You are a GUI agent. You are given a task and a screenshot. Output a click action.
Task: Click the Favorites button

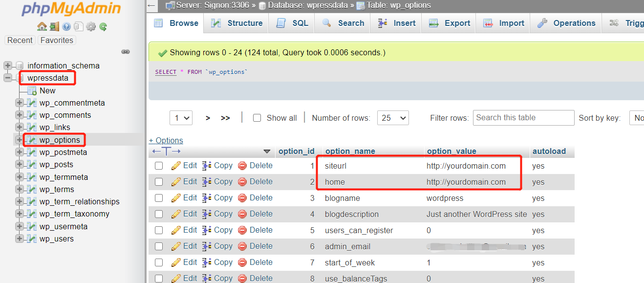(x=57, y=40)
